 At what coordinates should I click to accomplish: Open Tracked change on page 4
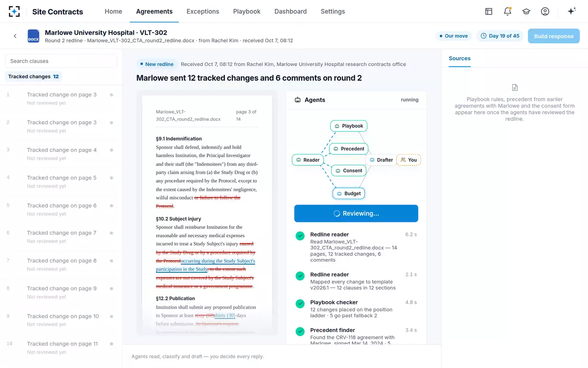click(61, 154)
